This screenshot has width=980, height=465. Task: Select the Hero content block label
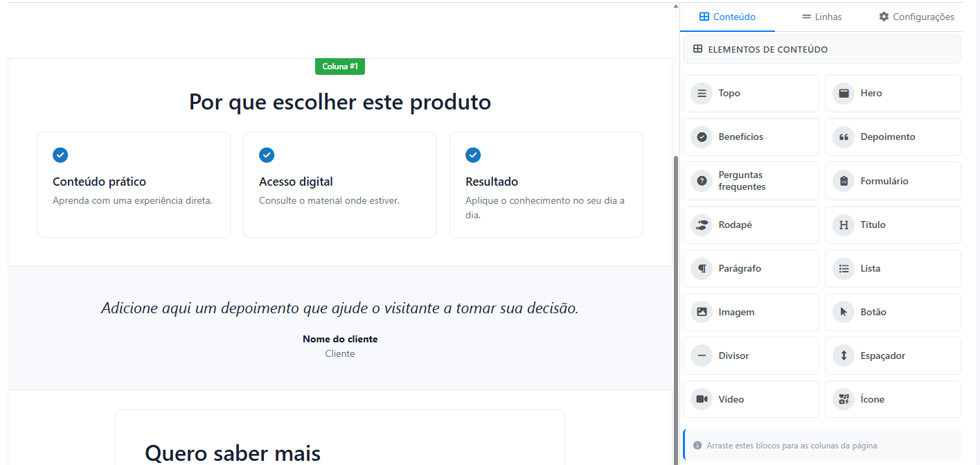pyautogui.click(x=871, y=94)
